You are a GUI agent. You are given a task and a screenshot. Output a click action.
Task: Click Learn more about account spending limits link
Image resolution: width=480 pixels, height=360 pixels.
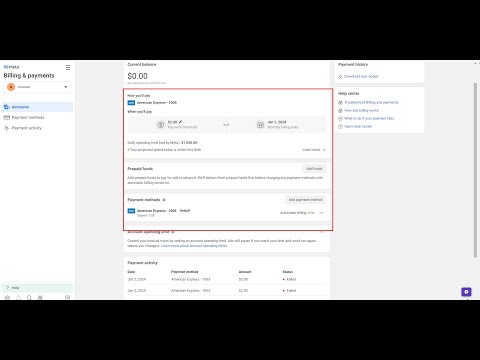(194, 246)
